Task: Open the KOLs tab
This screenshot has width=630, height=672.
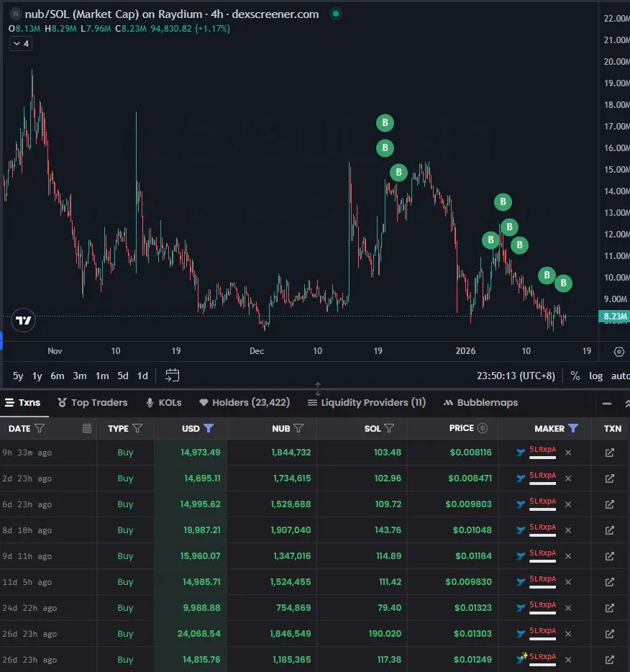Action: coord(163,402)
